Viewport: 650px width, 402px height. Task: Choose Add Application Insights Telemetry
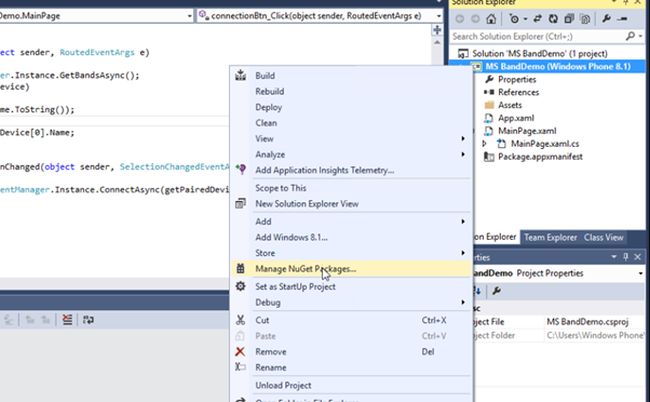pos(352,170)
